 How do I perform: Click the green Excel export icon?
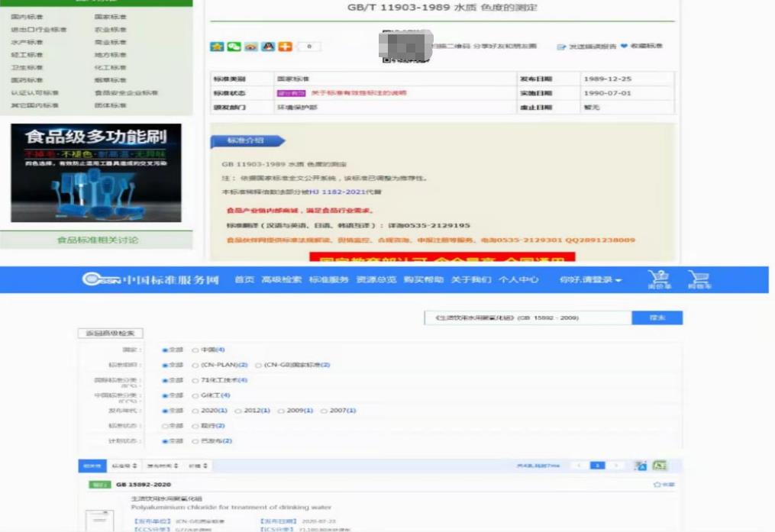[x=659, y=465]
